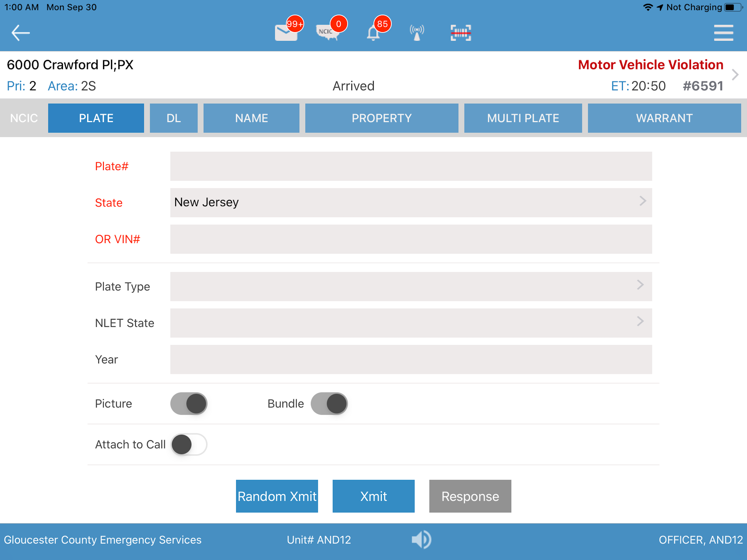Image resolution: width=747 pixels, height=560 pixels.
Task: Open the State dropdown showing New Jersey
Action: (x=411, y=202)
